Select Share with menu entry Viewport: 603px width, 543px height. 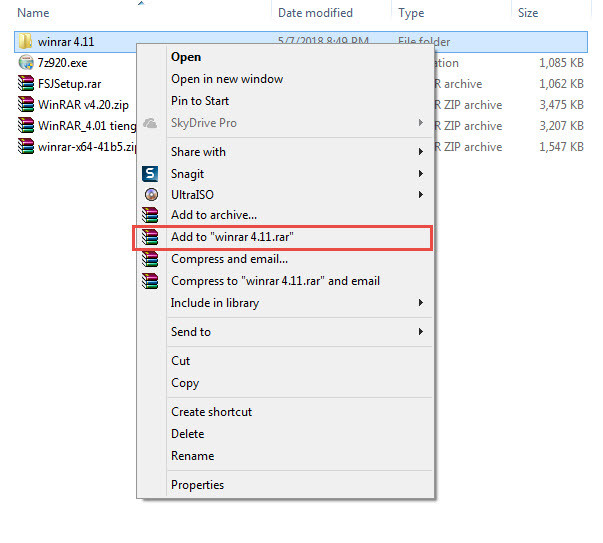pos(198,152)
